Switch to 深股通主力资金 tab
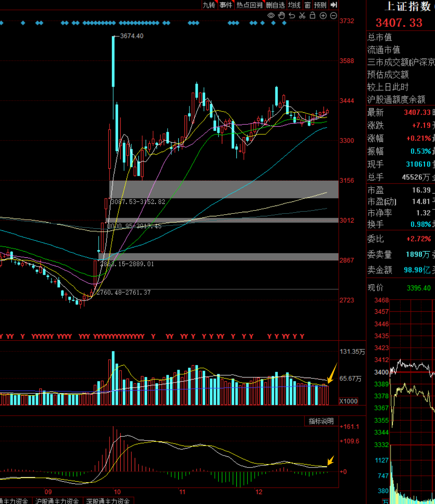The image size is (435, 504). tap(108, 501)
